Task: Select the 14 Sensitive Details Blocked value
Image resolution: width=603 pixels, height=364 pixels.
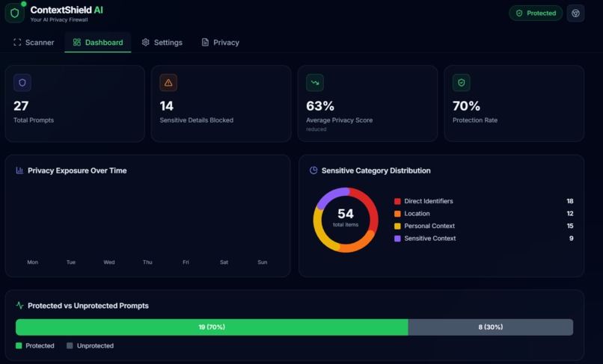Action: pyautogui.click(x=167, y=105)
